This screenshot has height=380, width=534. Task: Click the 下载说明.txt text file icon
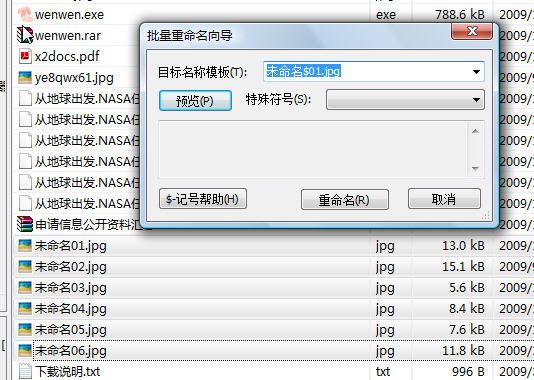(25, 371)
